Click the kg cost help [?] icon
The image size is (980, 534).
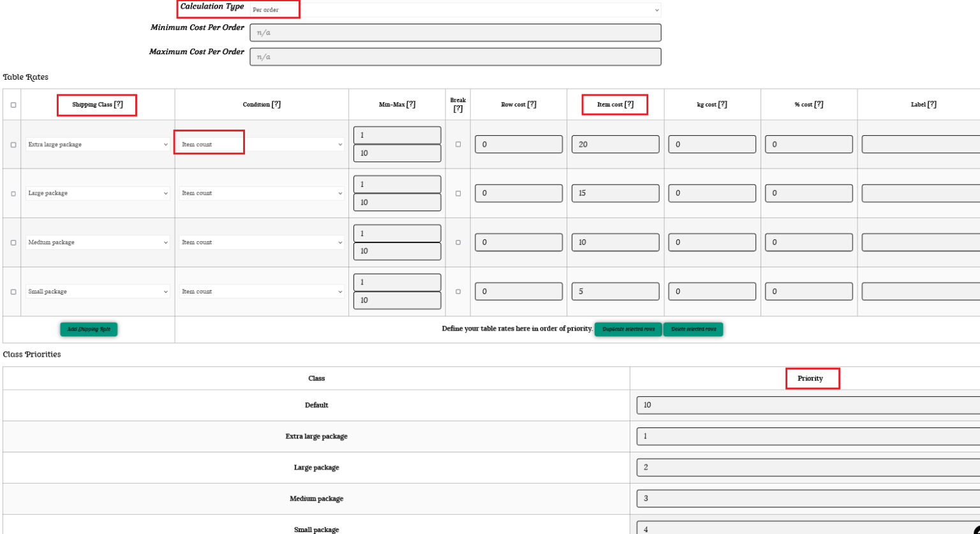tap(722, 105)
